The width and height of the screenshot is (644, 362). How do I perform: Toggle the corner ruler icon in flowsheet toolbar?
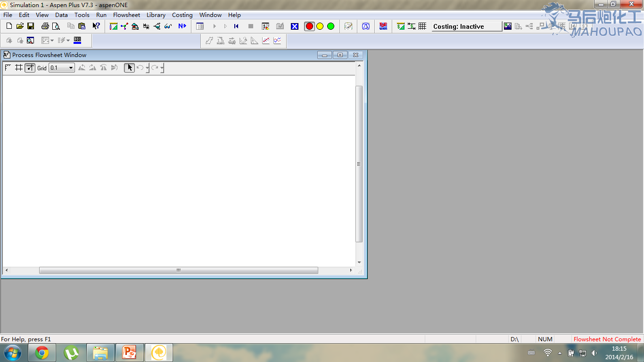pyautogui.click(x=8, y=68)
